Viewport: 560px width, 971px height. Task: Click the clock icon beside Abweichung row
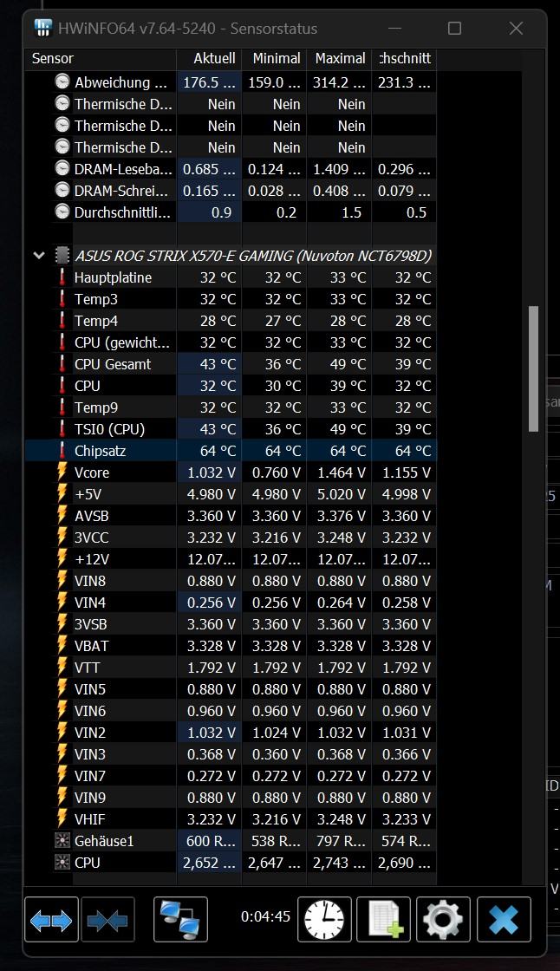pos(62,81)
